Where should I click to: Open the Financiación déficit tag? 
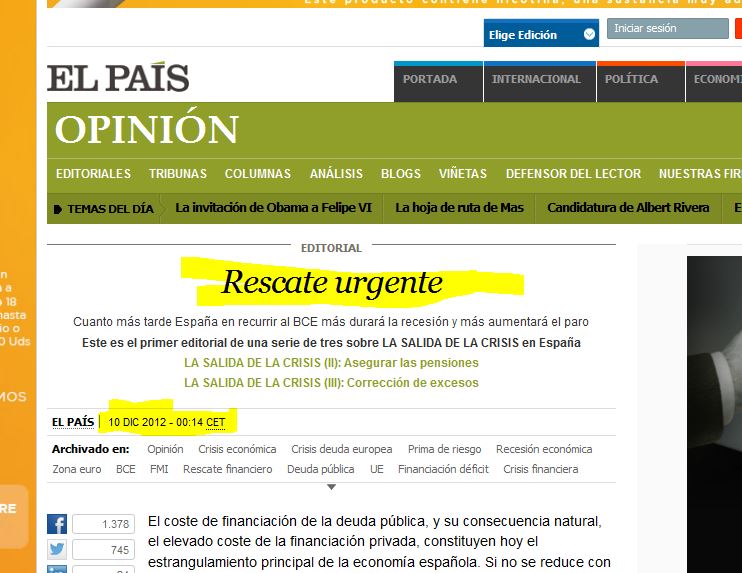tap(443, 469)
